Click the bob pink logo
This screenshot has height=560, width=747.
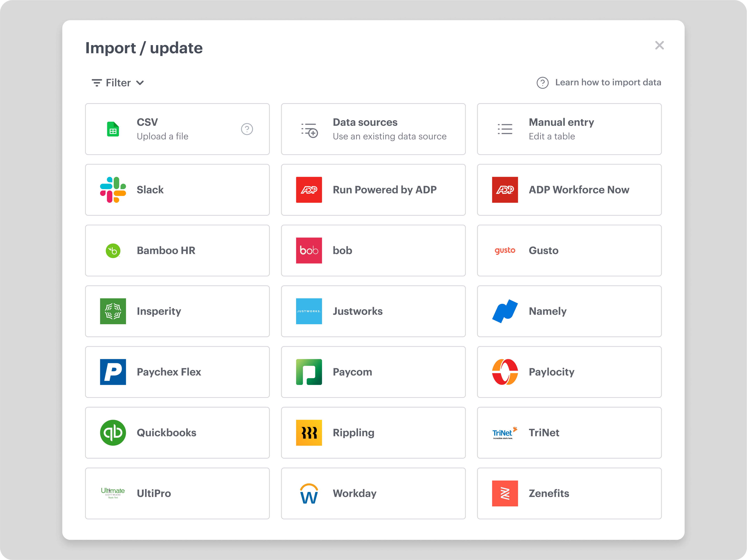point(309,251)
